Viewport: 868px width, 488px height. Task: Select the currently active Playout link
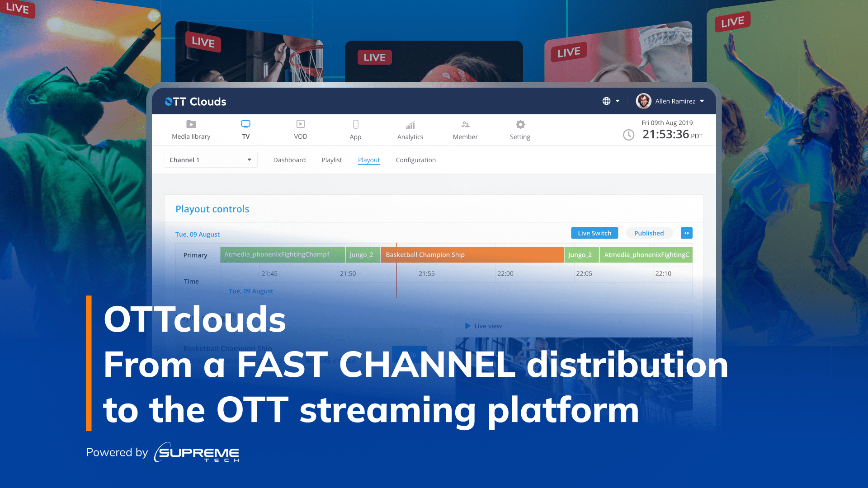pyautogui.click(x=368, y=160)
